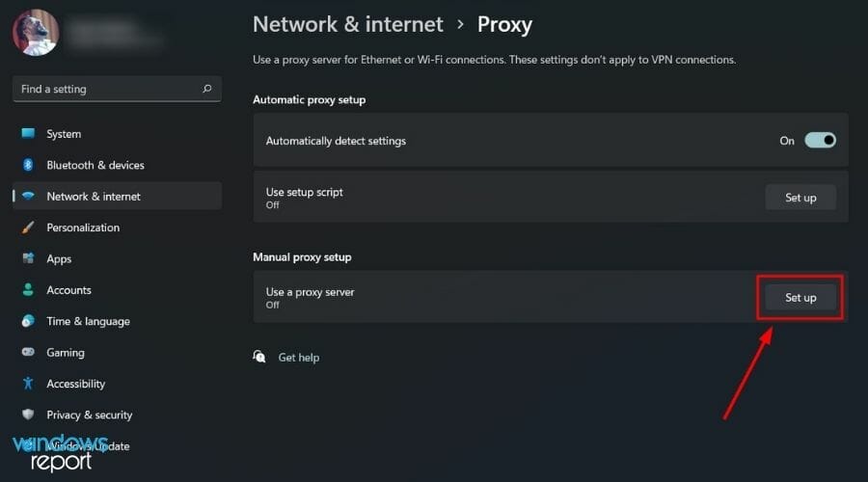
Task: Open the Get help link
Action: (x=298, y=358)
